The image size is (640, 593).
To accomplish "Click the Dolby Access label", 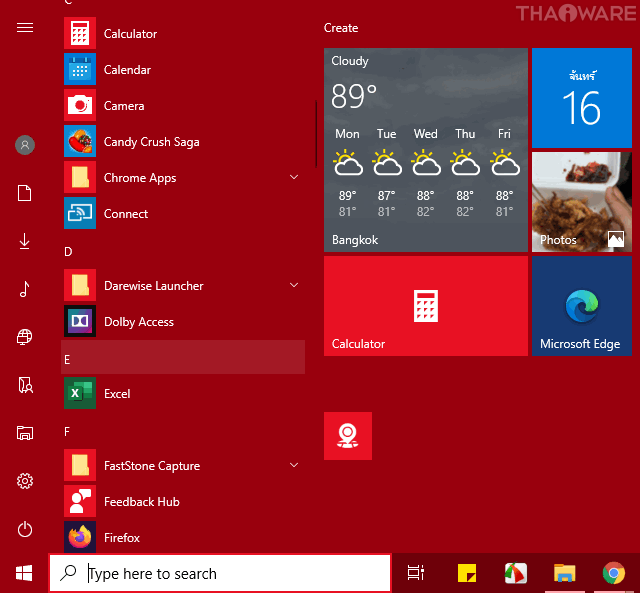I will point(139,322).
